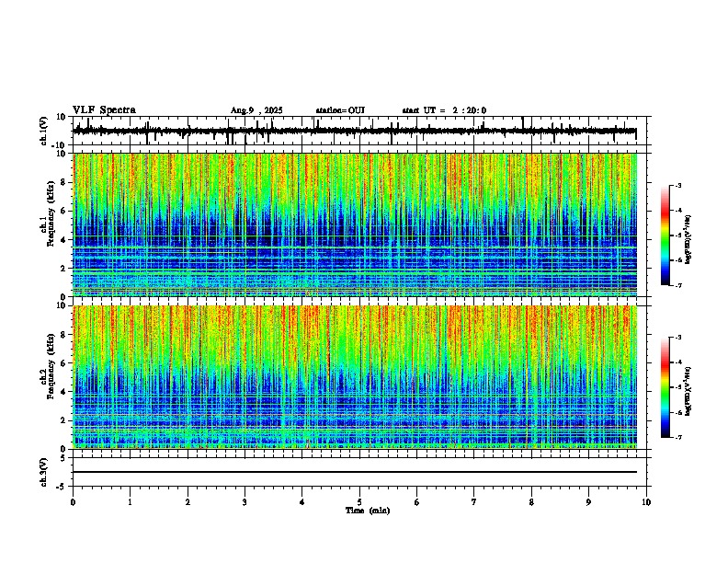Click the time axis tick label "9"

(588, 502)
